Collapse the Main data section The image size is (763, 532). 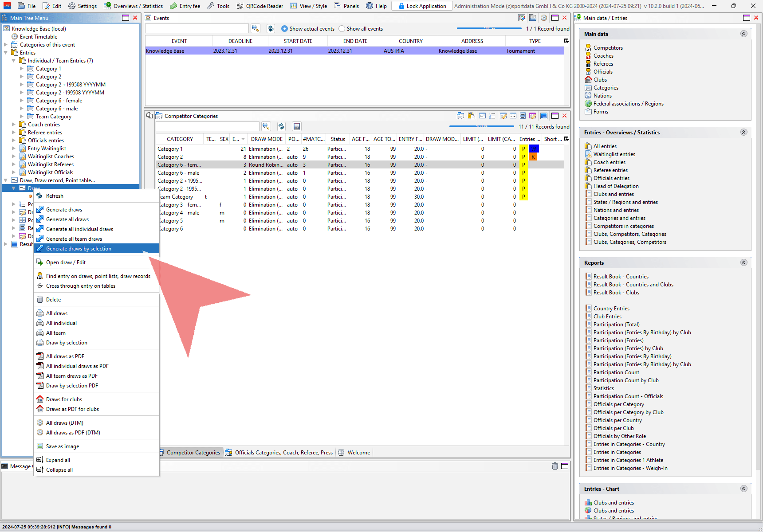tap(743, 34)
